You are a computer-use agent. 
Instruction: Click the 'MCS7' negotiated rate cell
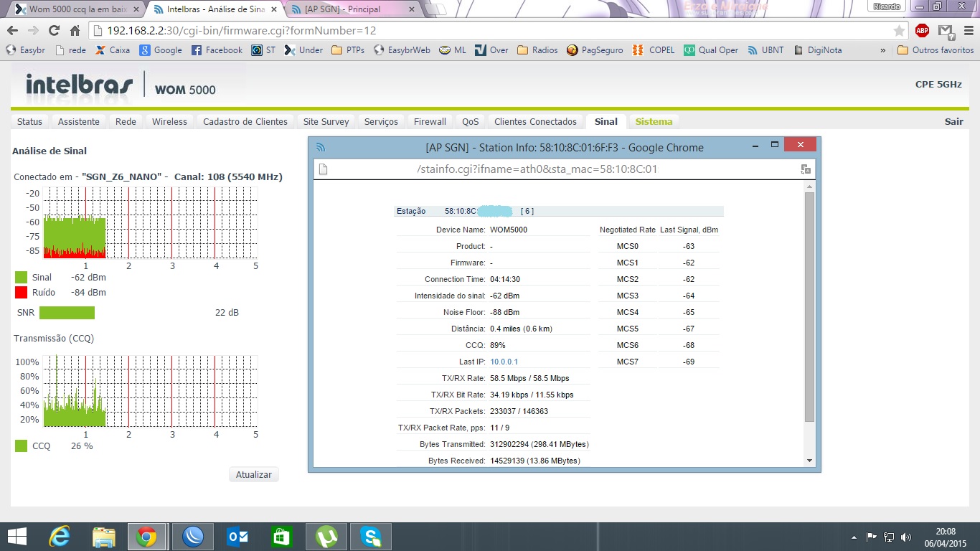point(627,362)
